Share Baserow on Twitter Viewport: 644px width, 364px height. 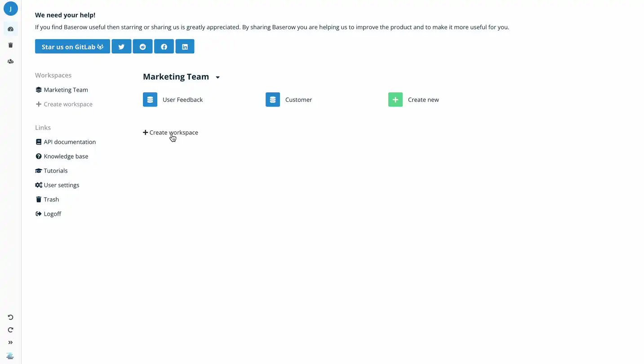click(x=121, y=46)
